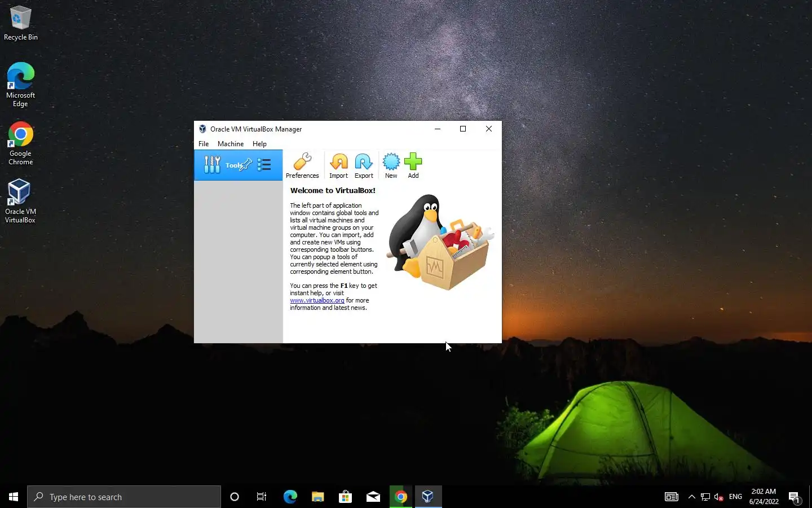Select the Google Chrome desktop shortcut
Image resolution: width=812 pixels, height=508 pixels.
[x=21, y=143]
